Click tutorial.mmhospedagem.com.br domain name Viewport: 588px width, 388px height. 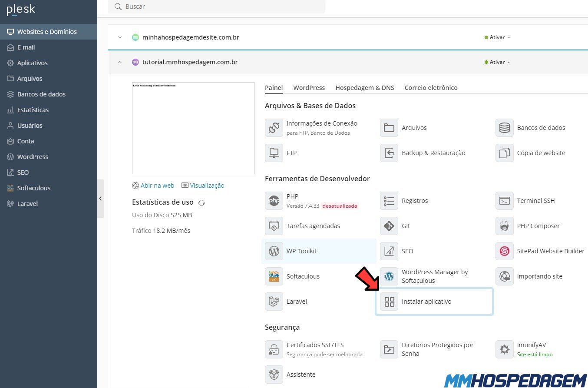190,62
